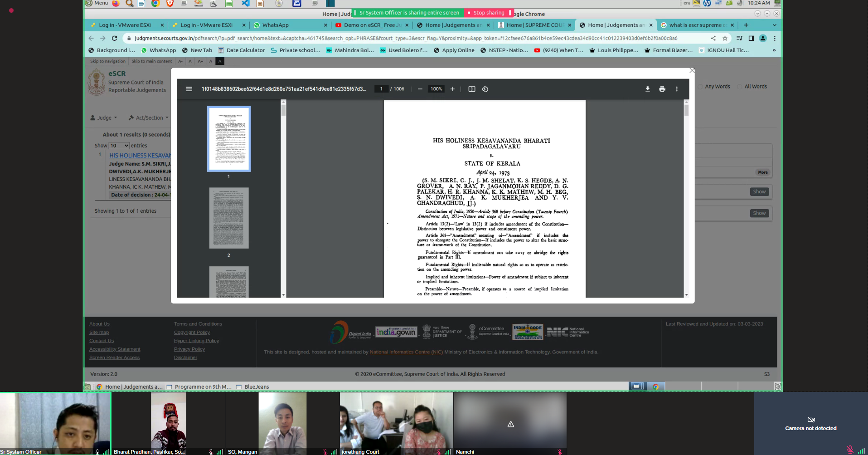Select the All Words radio option
The image size is (868, 455).
pos(740,87)
